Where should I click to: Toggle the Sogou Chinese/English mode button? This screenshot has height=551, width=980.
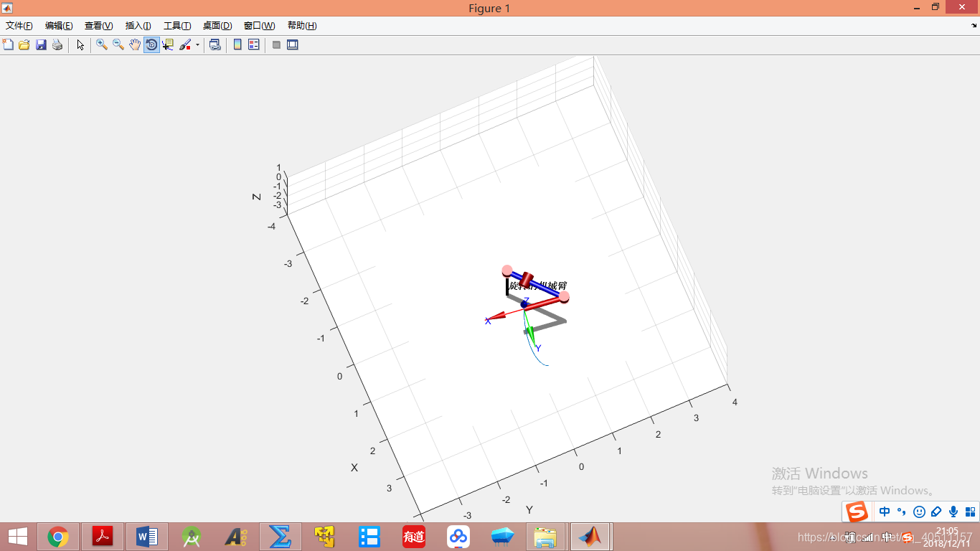tap(885, 512)
